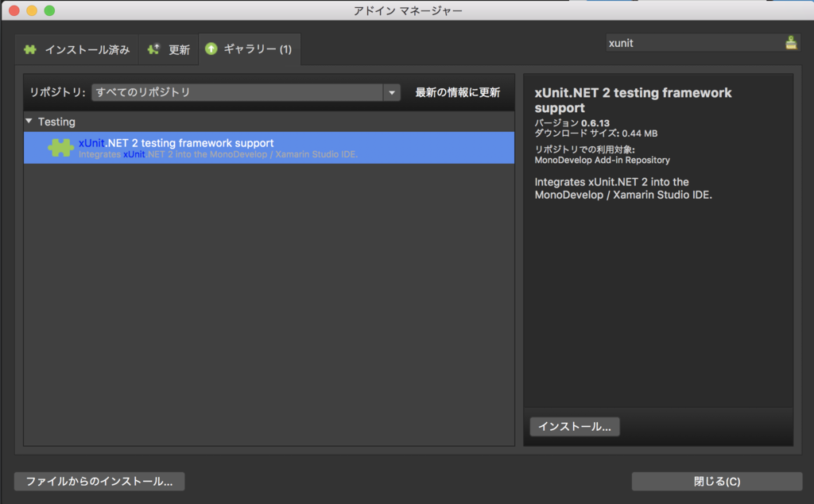Select xUnit.NET 2 testing framework support row

pos(269,147)
